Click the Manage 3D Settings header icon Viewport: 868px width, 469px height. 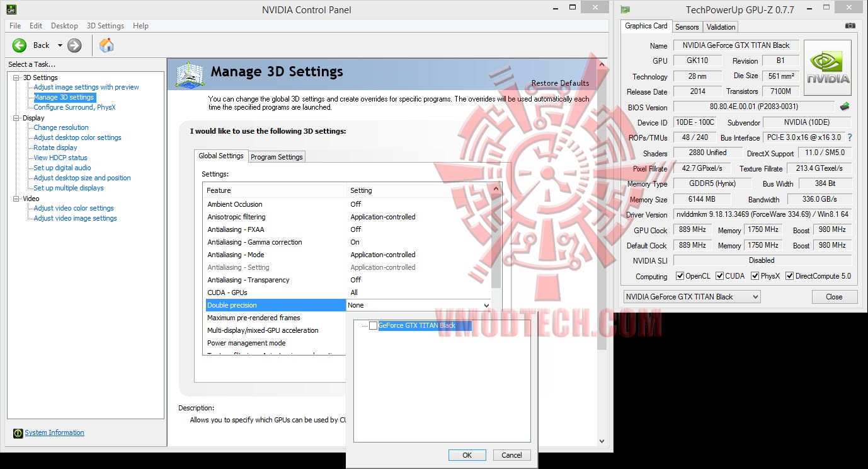click(190, 74)
